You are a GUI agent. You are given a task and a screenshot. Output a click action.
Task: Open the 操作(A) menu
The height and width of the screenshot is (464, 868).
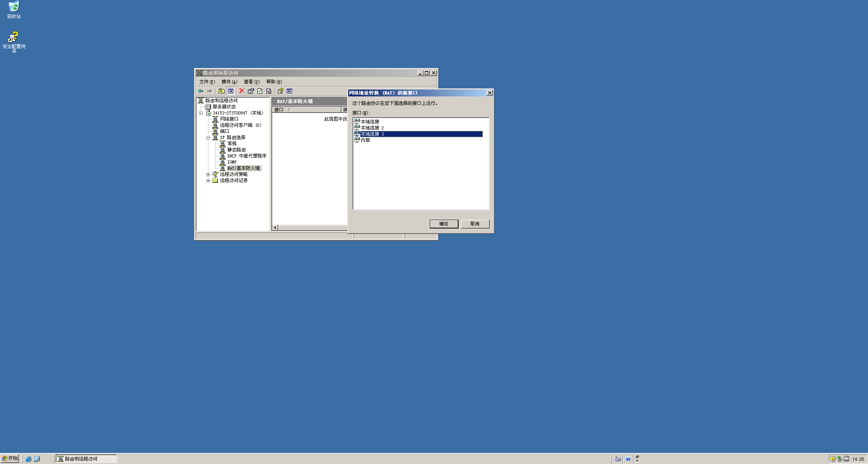229,82
